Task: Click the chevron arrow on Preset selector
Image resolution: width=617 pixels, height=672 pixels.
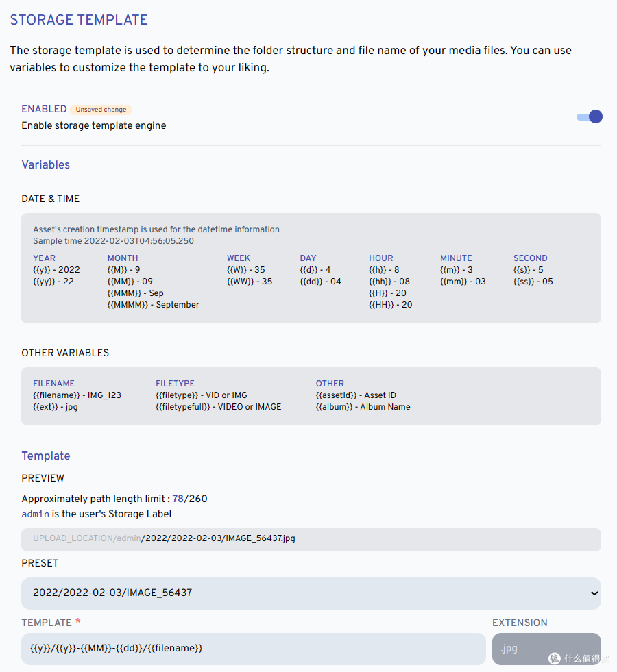Action: click(594, 593)
